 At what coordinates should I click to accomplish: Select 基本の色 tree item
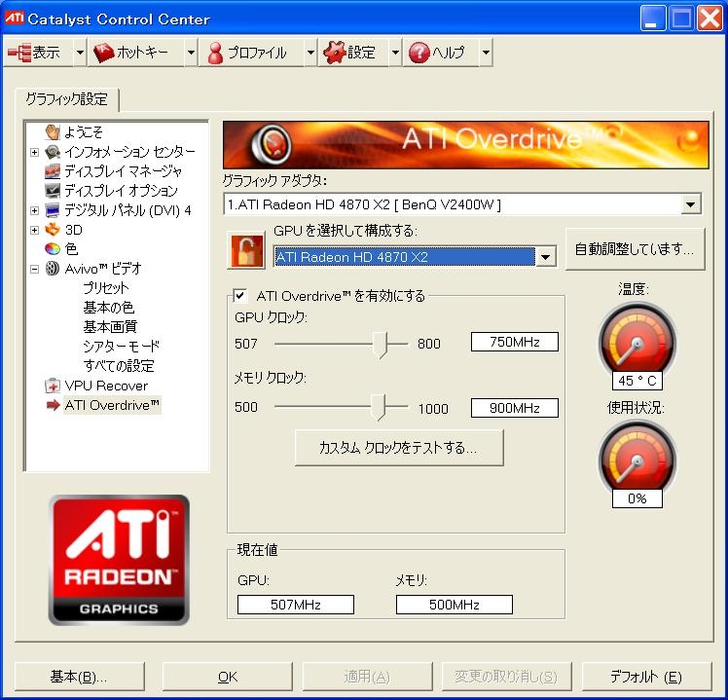109,308
